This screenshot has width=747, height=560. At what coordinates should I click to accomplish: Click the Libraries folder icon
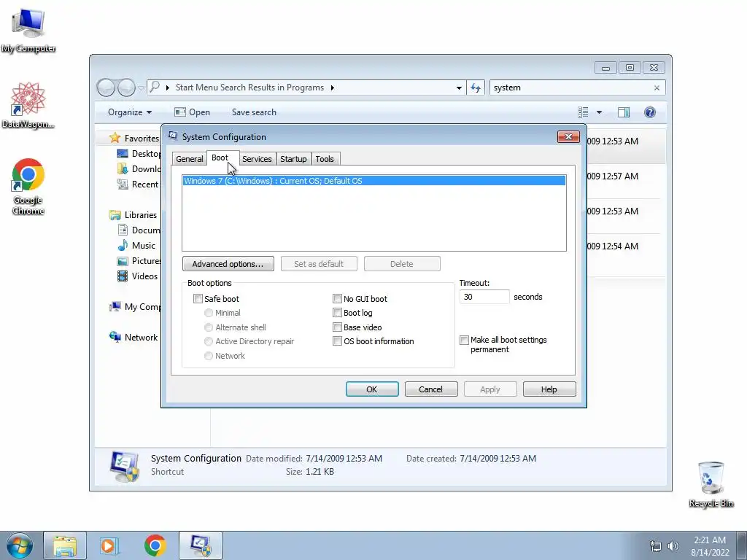coord(115,215)
